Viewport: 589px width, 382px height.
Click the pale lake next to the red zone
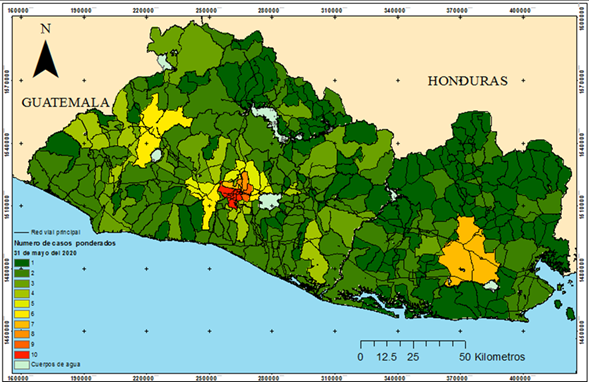point(269,201)
